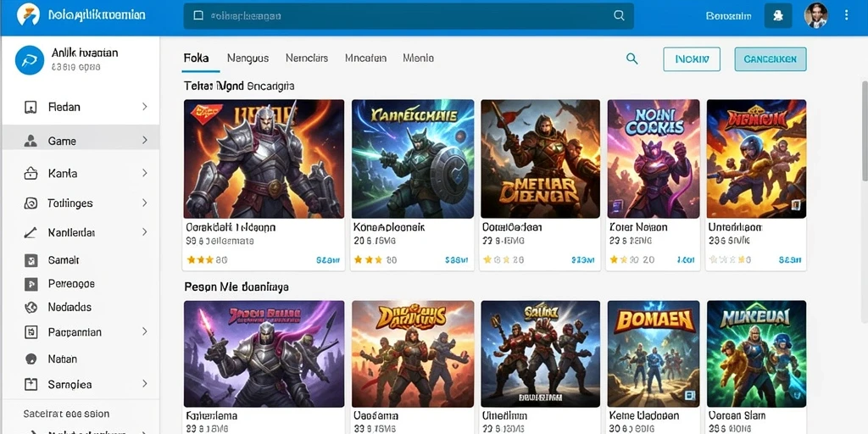Click the price link on the Konenaploenaik card
The image size is (868, 434).
(457, 259)
